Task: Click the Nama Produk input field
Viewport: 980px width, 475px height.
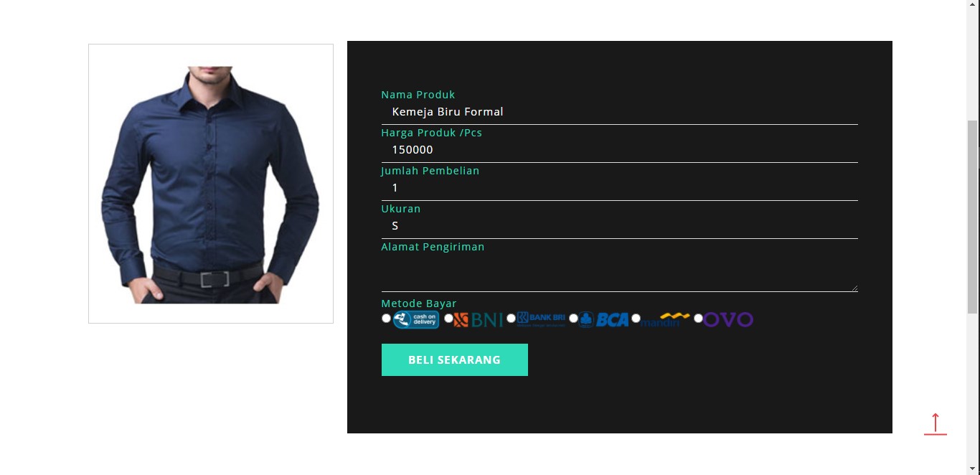Action: click(620, 112)
